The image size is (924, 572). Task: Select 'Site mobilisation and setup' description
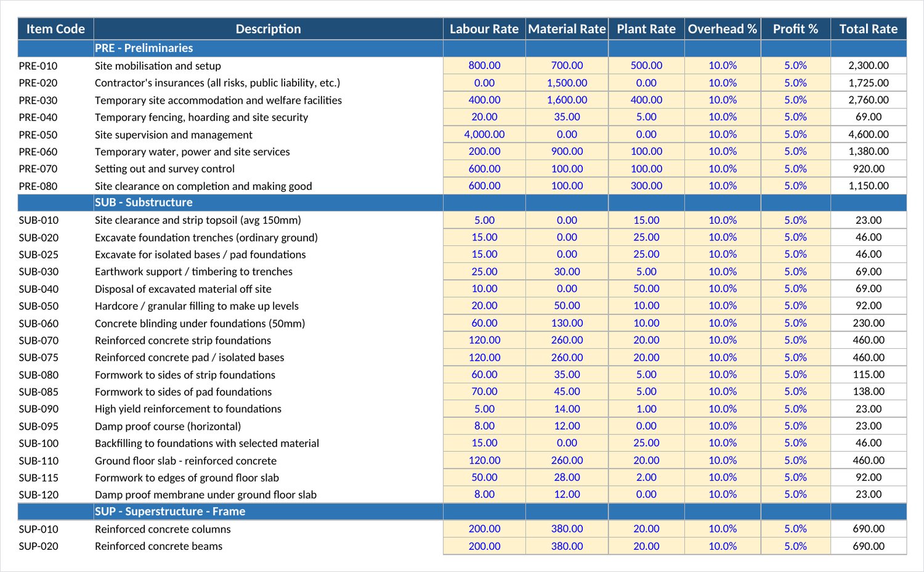(x=158, y=66)
